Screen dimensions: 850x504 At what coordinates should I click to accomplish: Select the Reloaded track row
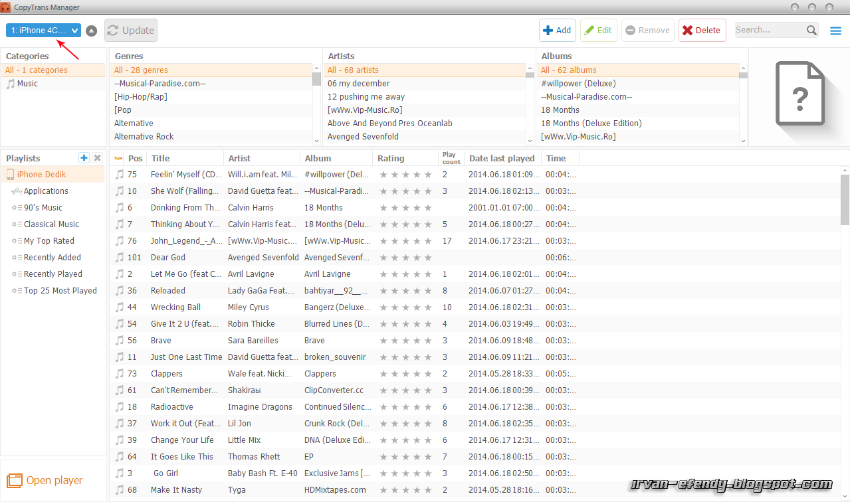475,291
